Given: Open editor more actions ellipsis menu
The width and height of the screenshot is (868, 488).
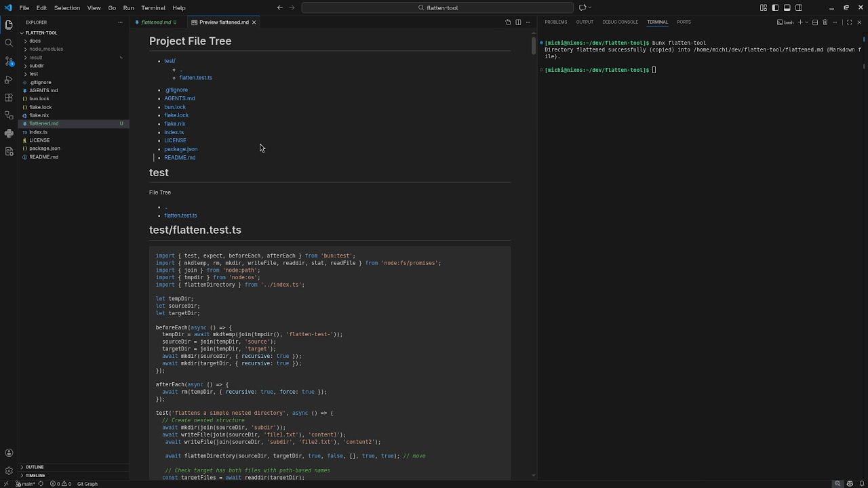Looking at the screenshot, I should coord(528,22).
